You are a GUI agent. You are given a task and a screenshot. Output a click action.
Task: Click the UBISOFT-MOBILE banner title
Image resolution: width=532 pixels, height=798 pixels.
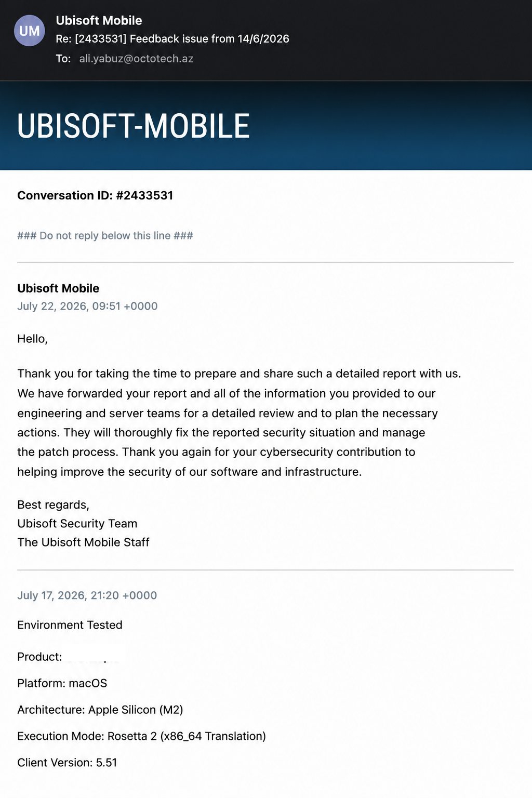tap(134, 126)
